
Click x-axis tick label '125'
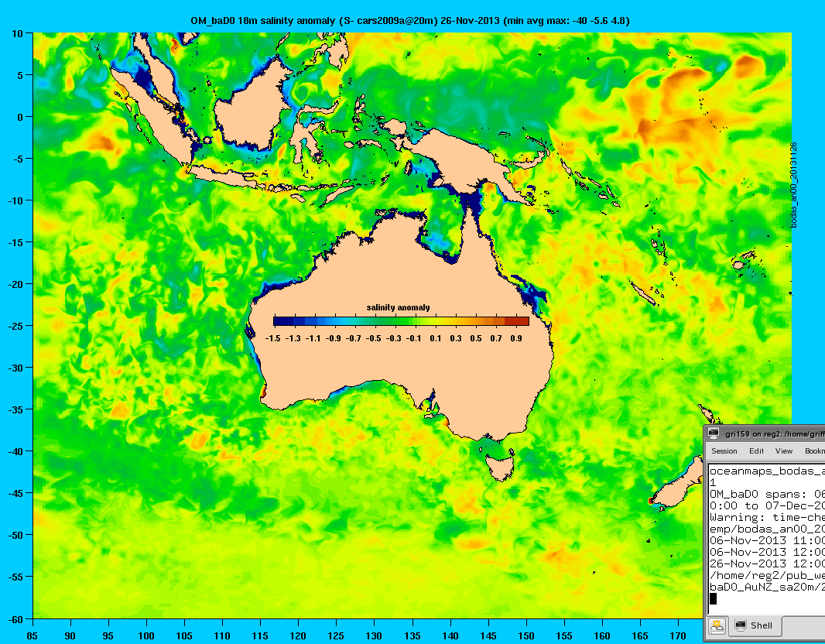(336, 636)
